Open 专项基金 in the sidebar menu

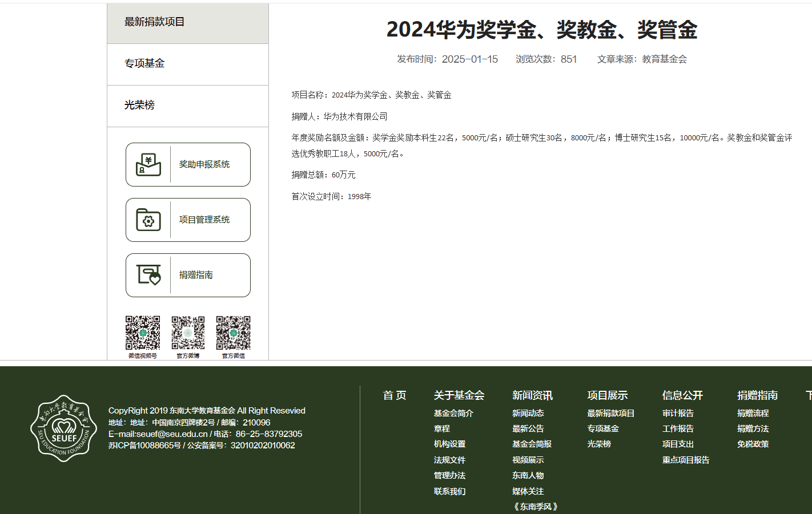(188, 64)
